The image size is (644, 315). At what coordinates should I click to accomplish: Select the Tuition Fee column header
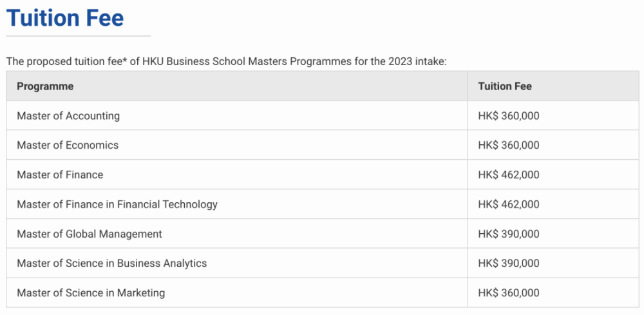pos(505,86)
